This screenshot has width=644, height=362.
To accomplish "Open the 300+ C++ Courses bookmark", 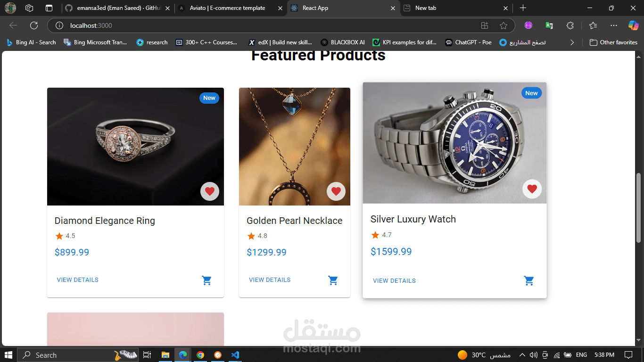I will [206, 42].
